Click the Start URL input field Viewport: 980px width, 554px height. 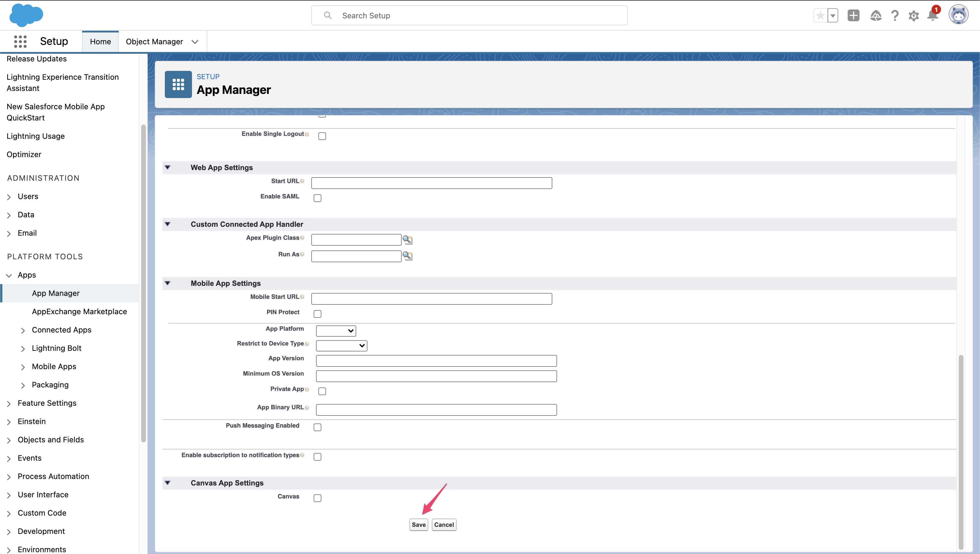(432, 183)
